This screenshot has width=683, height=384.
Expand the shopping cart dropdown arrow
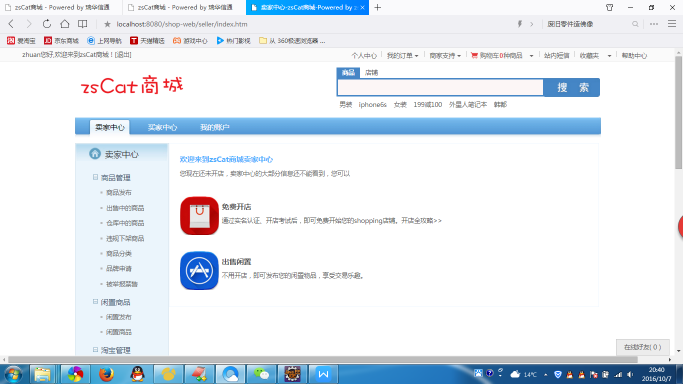click(531, 56)
